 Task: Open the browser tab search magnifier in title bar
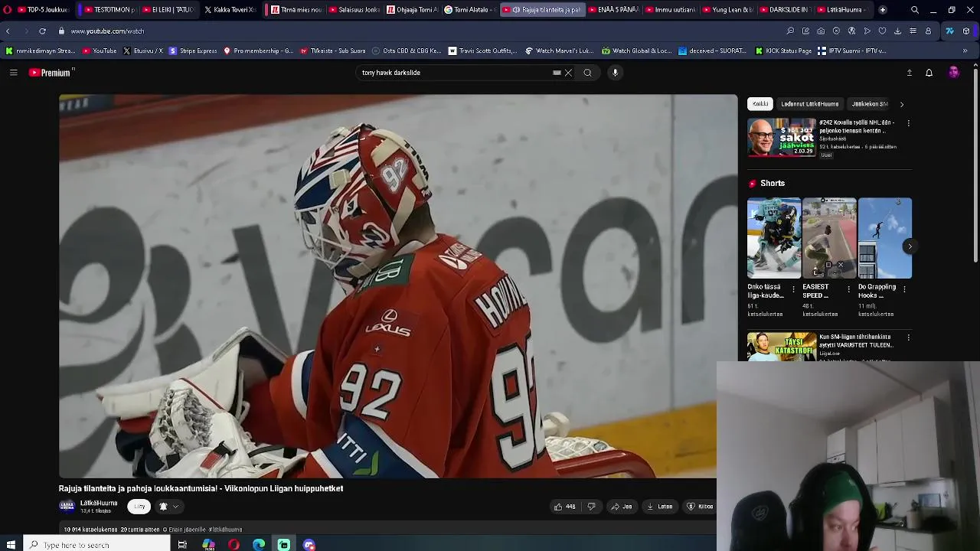[x=915, y=10]
